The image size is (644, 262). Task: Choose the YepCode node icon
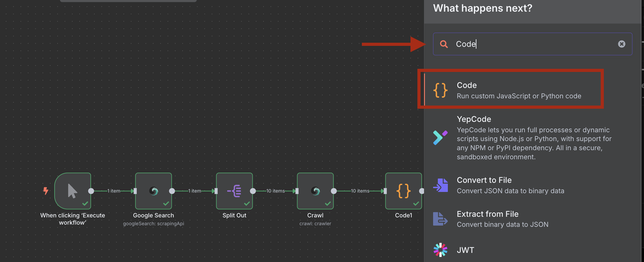[440, 137]
